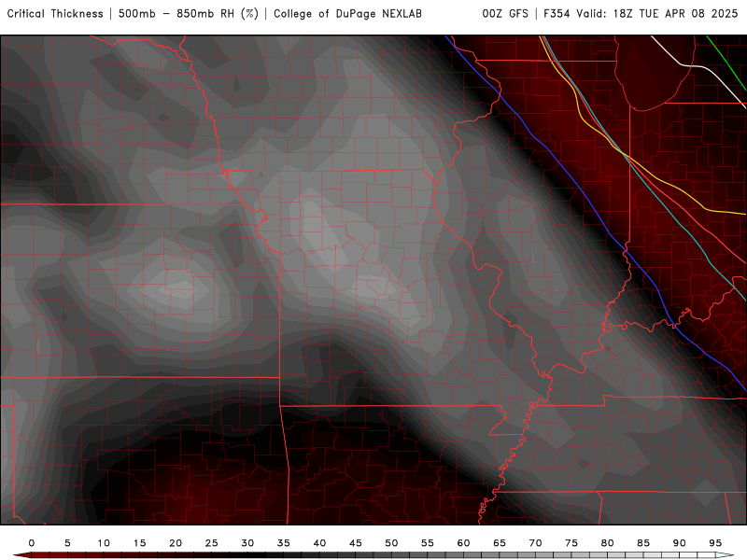Viewport: 747px width, 560px height.
Task: Click the "40" value on the color scale
Action: point(319,543)
